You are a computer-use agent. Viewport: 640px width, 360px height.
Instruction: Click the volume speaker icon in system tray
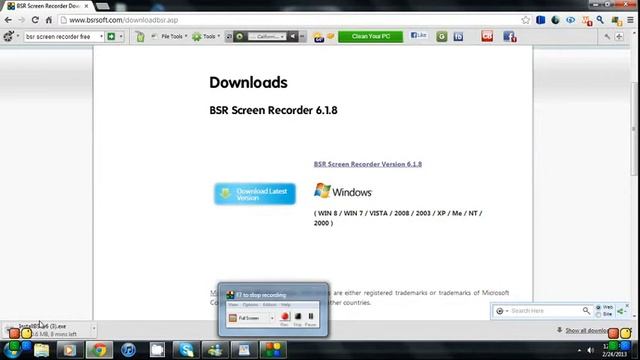click(590, 350)
